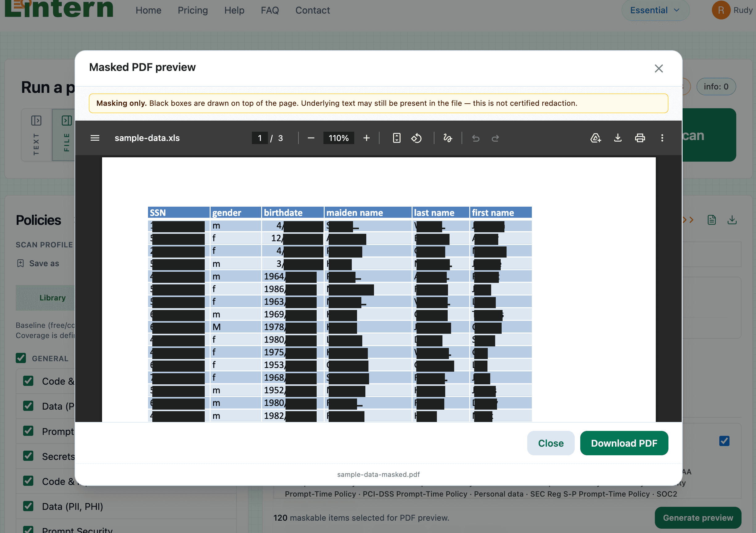Click the Download PDF button
The height and width of the screenshot is (533, 756).
tap(624, 443)
